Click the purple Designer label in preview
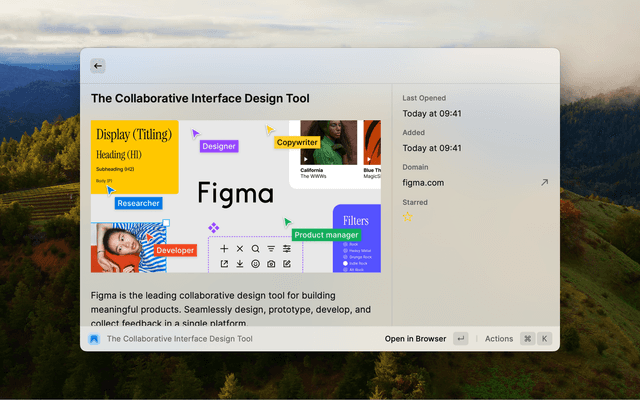 (219, 146)
